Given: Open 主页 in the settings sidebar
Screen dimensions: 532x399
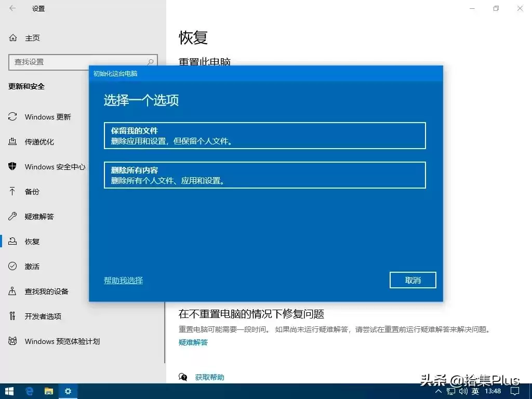Looking at the screenshot, I should tap(32, 38).
